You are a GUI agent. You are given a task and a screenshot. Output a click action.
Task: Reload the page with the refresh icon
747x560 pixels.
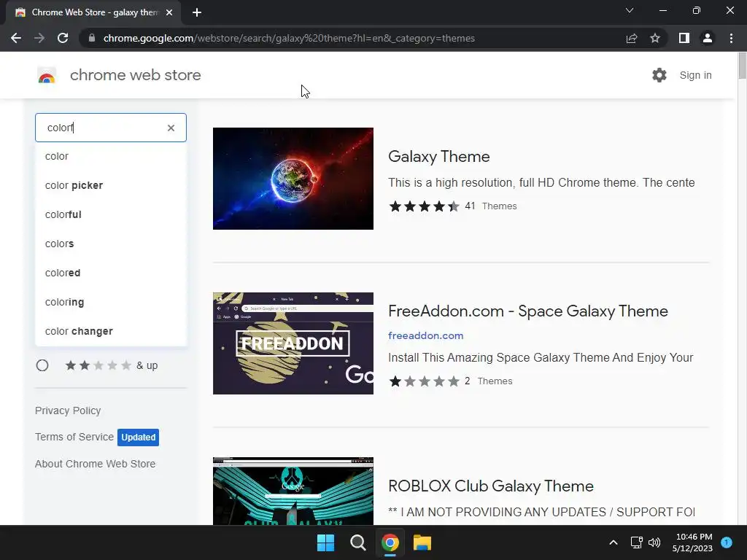pos(63,38)
